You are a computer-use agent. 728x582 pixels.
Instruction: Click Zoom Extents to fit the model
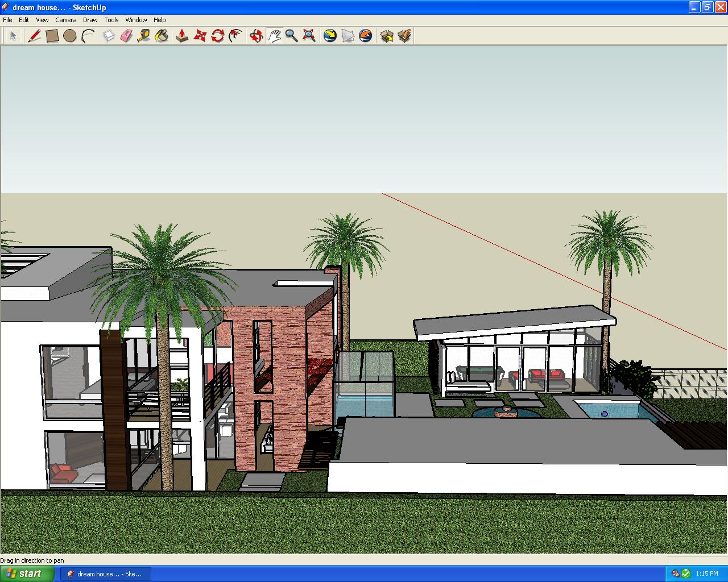[309, 35]
